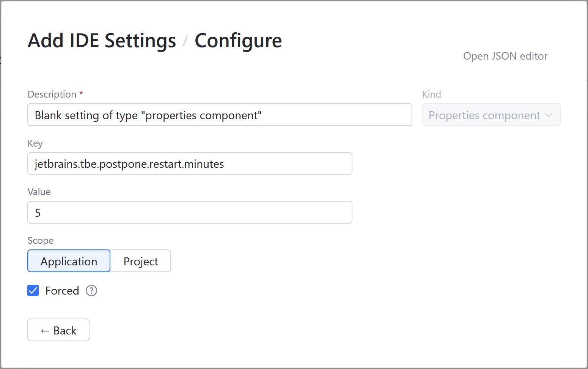This screenshot has width=588, height=369.
Task: Navigate back via Add IDE Settings breadcrumb
Action: 101,40
